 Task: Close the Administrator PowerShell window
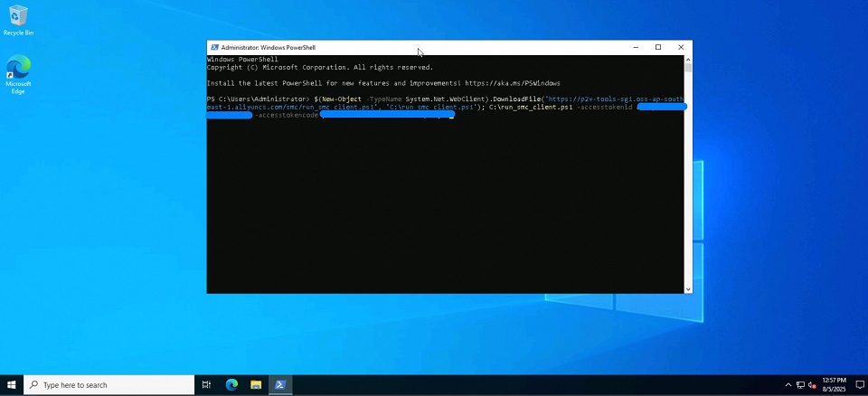681,48
